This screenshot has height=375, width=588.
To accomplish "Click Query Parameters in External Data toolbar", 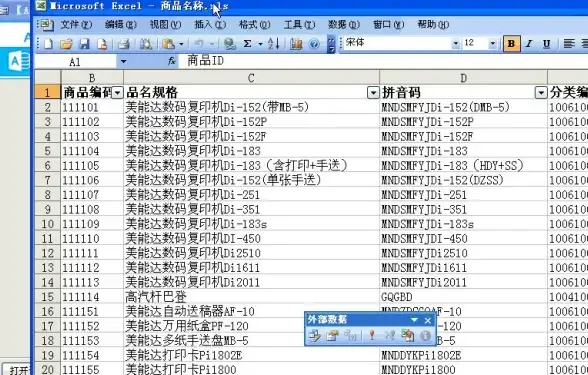I will click(350, 335).
